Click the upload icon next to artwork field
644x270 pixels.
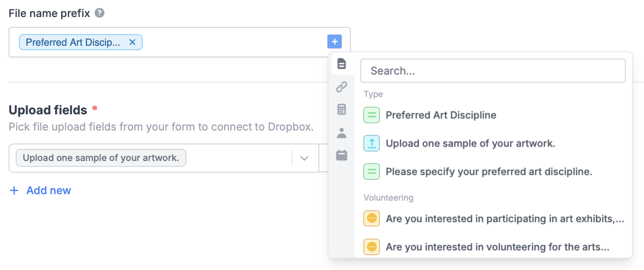(371, 143)
